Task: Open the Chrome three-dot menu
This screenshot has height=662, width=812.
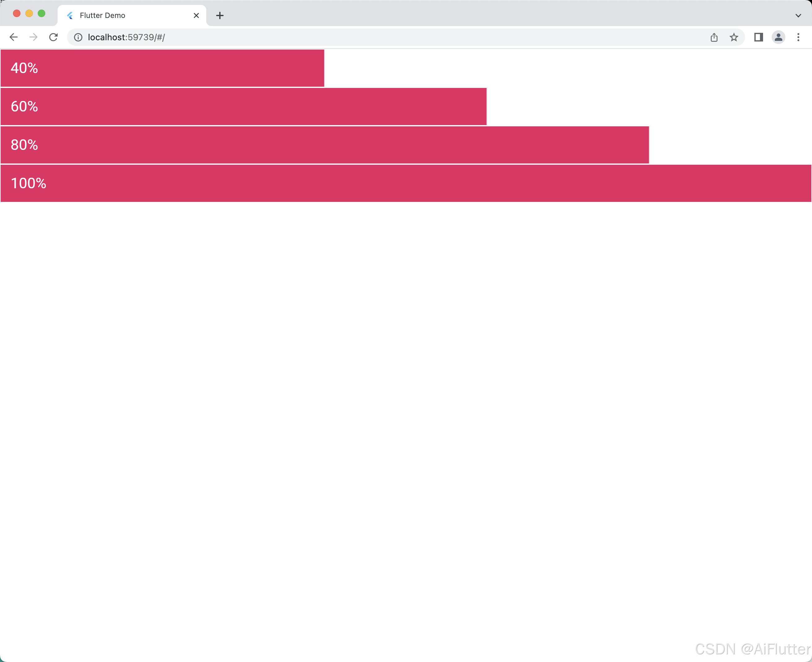Action: (x=798, y=37)
